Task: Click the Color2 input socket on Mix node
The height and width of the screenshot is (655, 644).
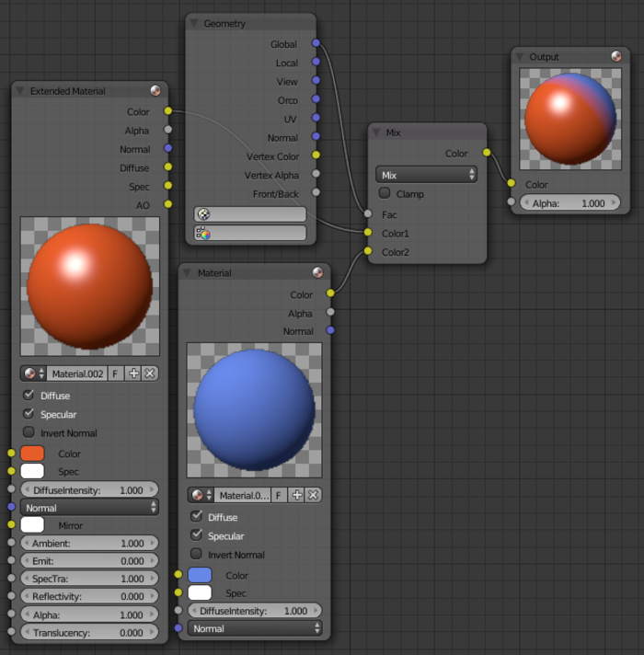Action: tap(367, 252)
